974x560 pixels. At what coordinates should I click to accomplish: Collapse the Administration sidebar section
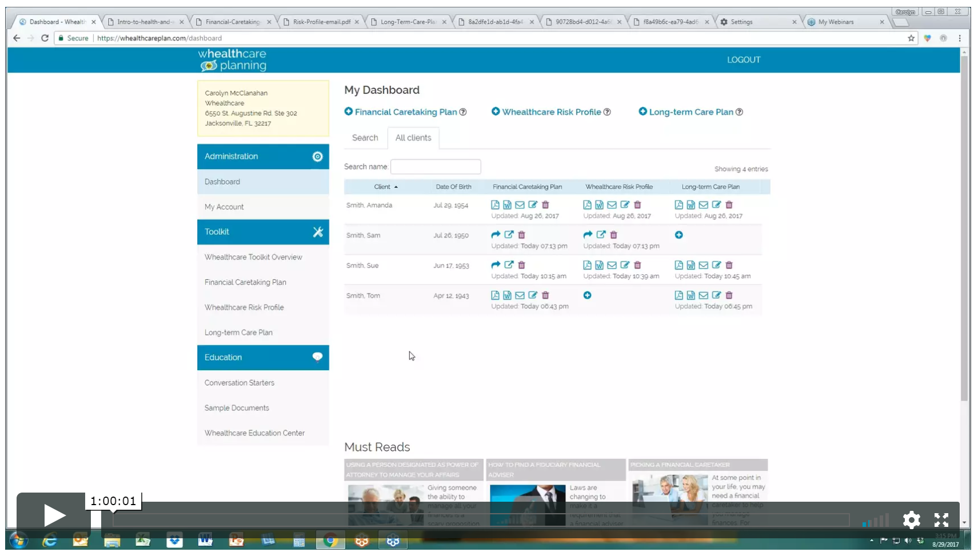[317, 157]
